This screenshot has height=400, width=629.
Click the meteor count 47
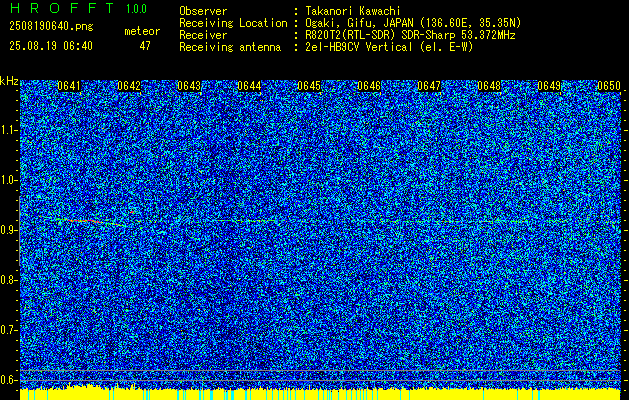[145, 46]
